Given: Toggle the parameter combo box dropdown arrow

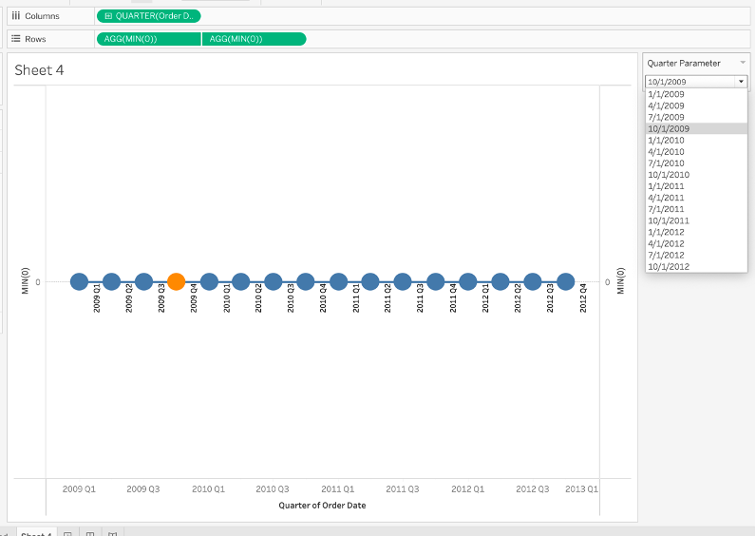Looking at the screenshot, I should pos(741,82).
